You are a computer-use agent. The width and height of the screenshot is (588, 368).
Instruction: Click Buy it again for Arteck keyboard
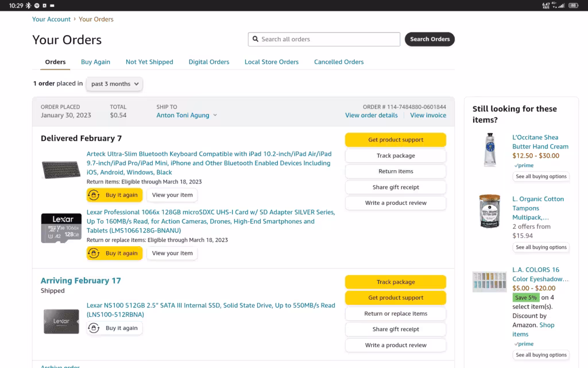[x=115, y=195]
